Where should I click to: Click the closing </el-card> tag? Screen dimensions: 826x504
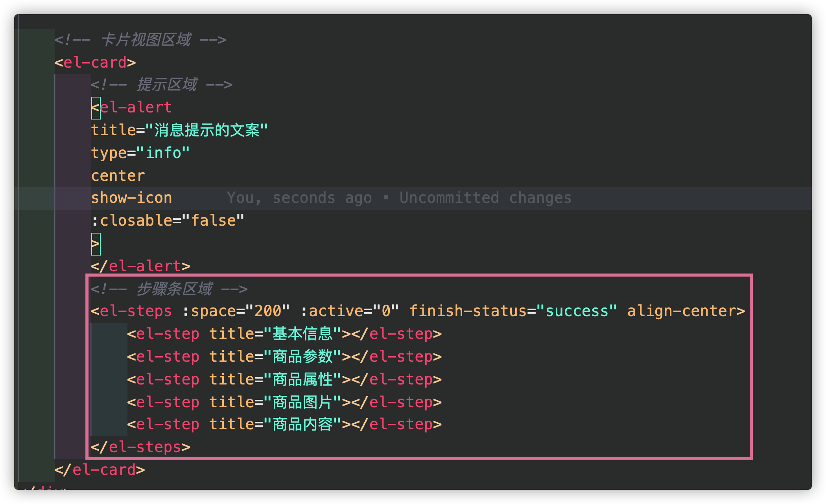[x=100, y=470]
